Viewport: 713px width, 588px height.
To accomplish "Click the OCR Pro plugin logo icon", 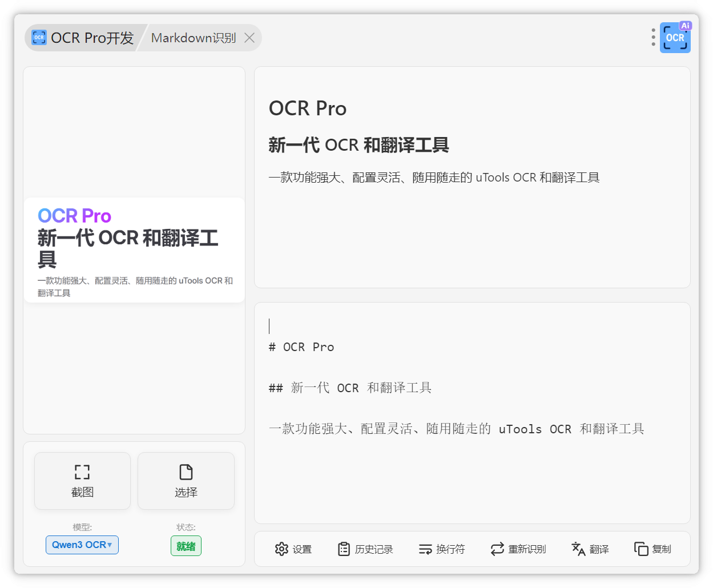I will click(x=38, y=37).
